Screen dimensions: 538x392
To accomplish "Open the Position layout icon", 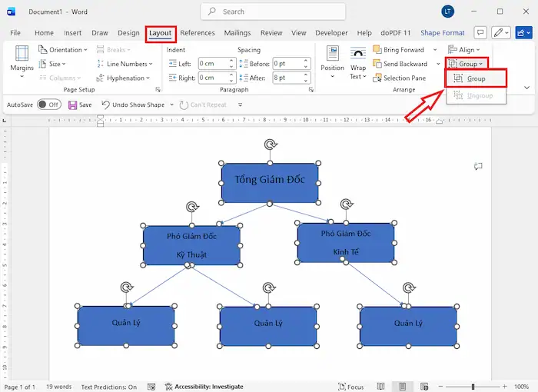I will pos(332,60).
